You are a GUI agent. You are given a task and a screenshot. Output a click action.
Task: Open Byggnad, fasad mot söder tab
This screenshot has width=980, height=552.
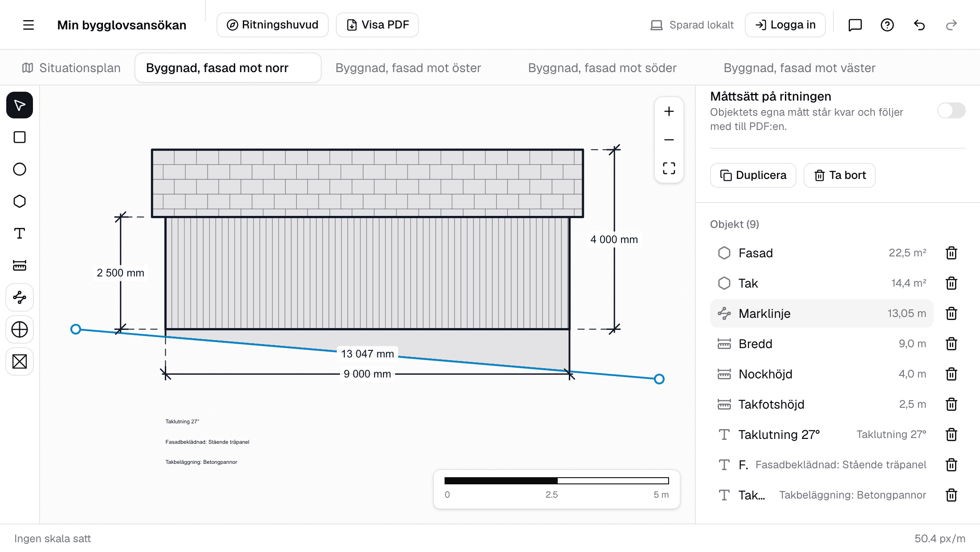pyautogui.click(x=602, y=68)
